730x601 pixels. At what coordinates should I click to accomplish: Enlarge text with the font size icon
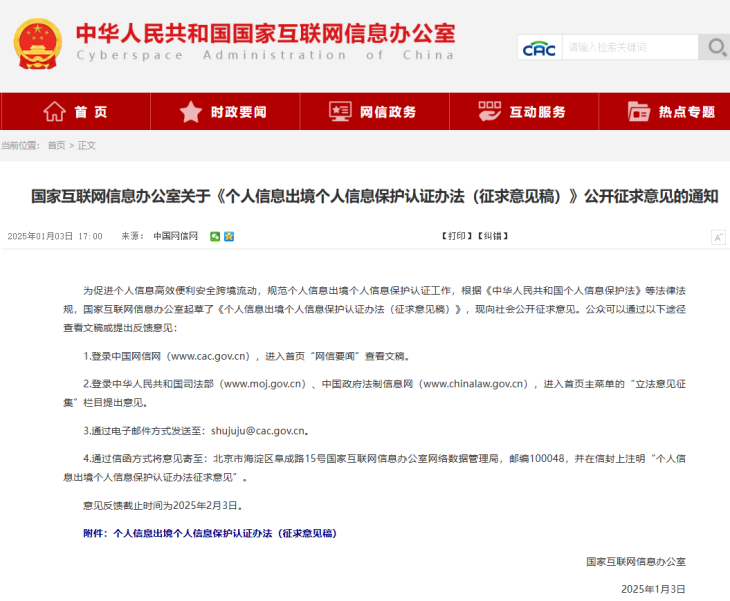pyautogui.click(x=717, y=237)
